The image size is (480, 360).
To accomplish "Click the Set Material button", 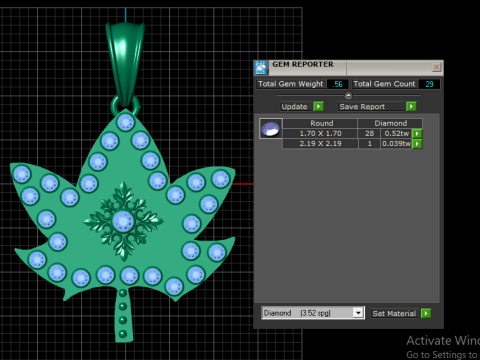I will coord(395,313).
